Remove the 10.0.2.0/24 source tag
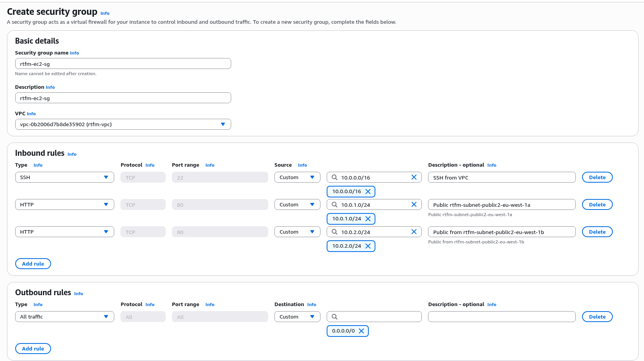Viewport: 644px width, 361px height. pos(368,246)
